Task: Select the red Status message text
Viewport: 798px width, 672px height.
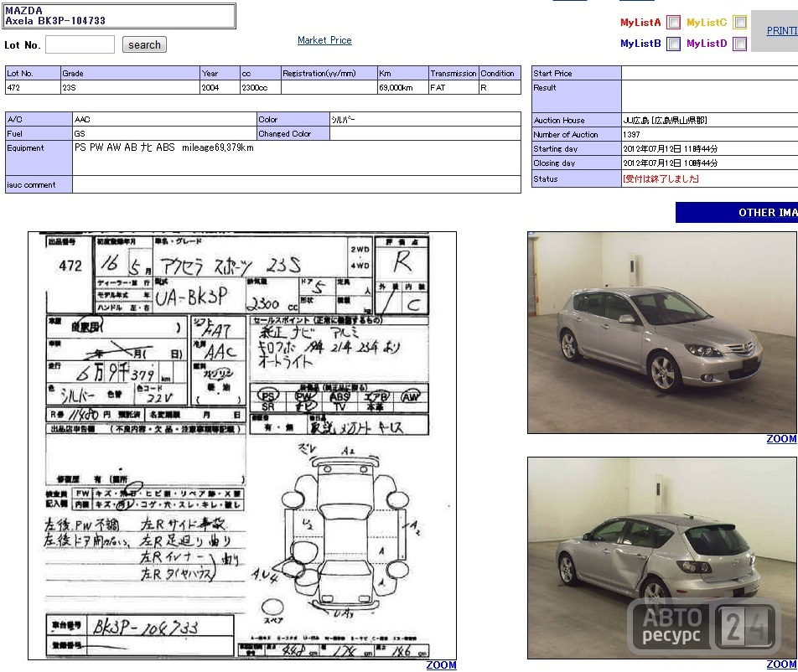Action: click(x=661, y=178)
